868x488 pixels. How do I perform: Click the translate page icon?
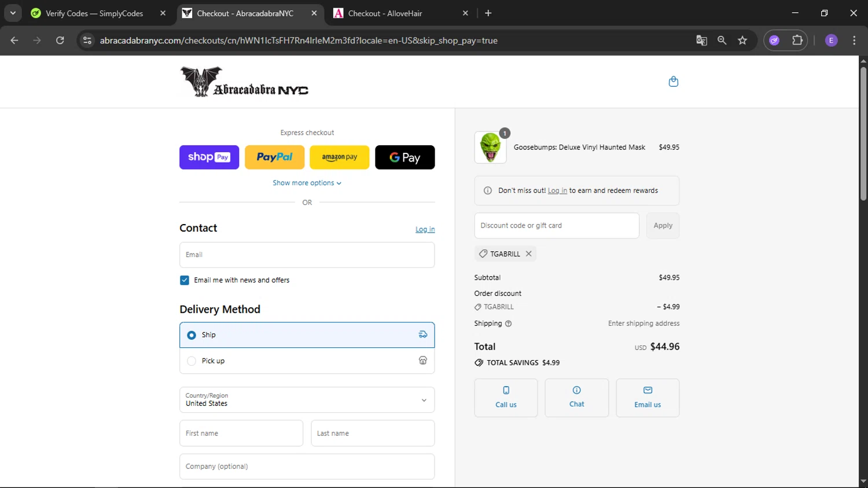tap(701, 41)
